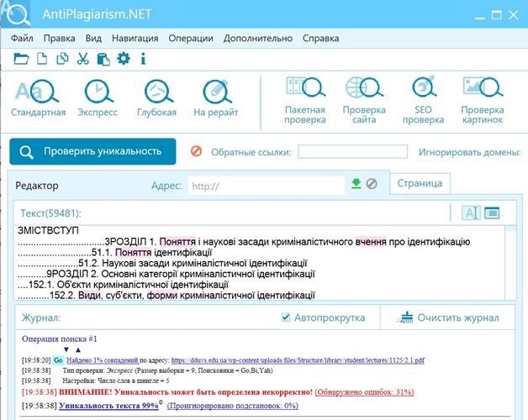Open the Справка menu
This screenshot has height=420, width=528.
point(320,38)
